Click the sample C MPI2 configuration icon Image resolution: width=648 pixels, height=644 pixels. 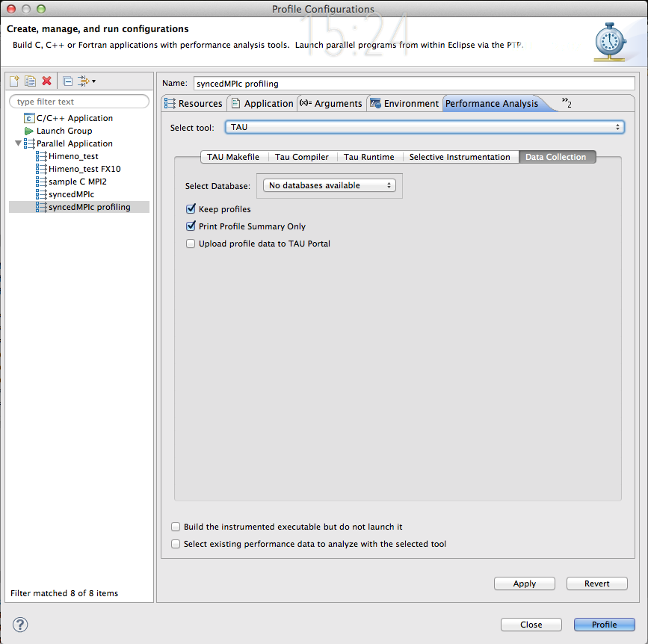tap(41, 182)
